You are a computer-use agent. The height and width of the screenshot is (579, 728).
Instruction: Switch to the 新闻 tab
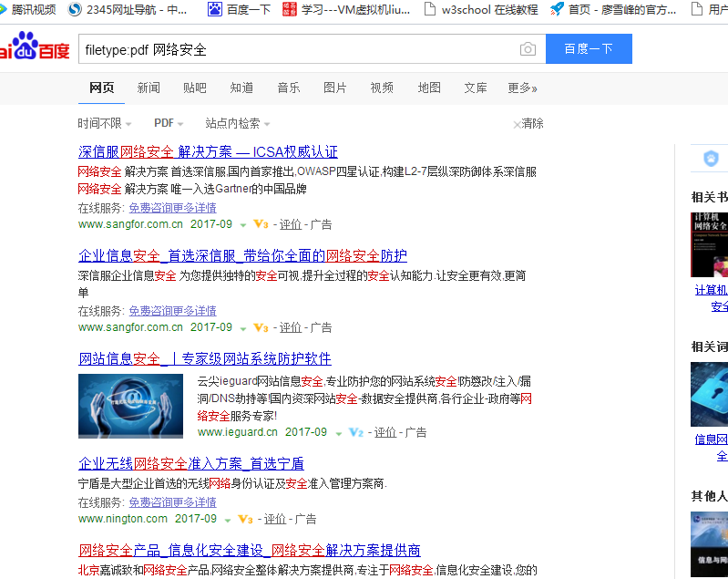(149, 88)
